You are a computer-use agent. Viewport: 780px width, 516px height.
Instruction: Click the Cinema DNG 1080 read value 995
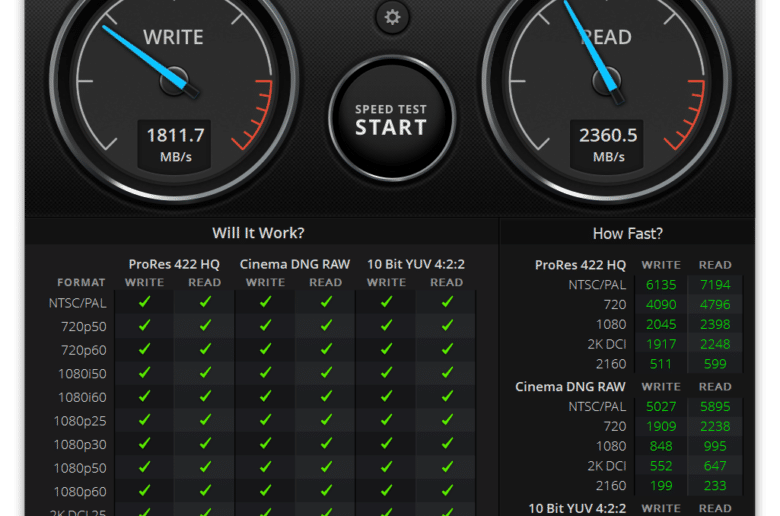point(715,446)
